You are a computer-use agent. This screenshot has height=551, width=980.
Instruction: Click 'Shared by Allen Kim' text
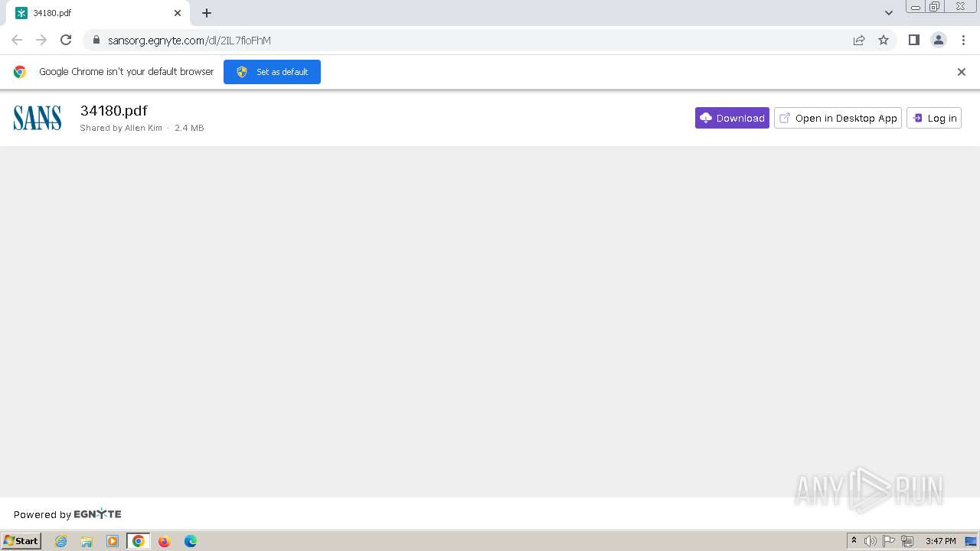[121, 128]
